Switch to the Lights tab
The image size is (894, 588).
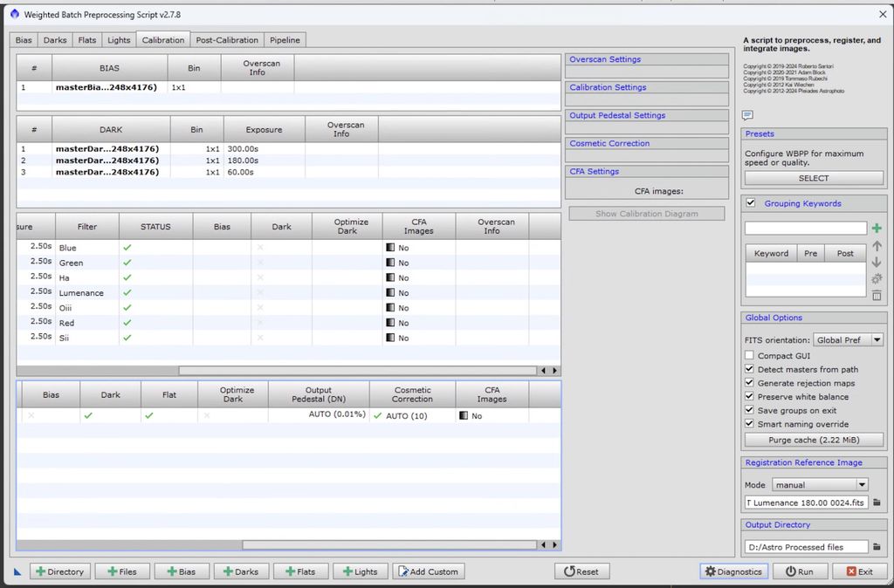pos(119,40)
